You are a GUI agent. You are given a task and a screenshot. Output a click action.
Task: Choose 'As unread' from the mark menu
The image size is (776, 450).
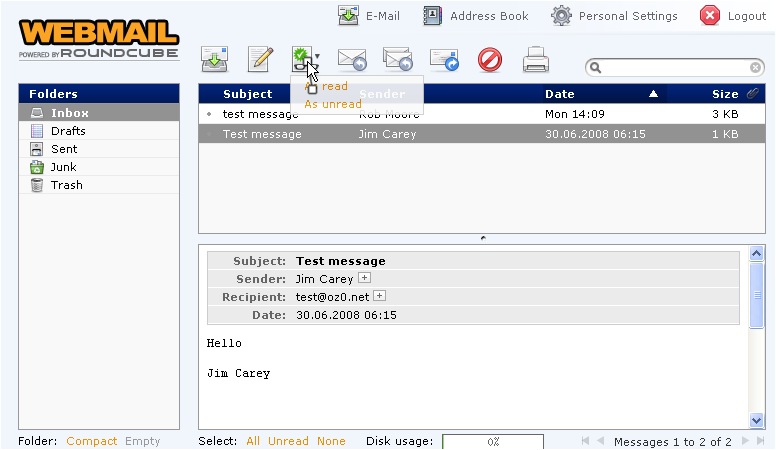click(x=333, y=104)
